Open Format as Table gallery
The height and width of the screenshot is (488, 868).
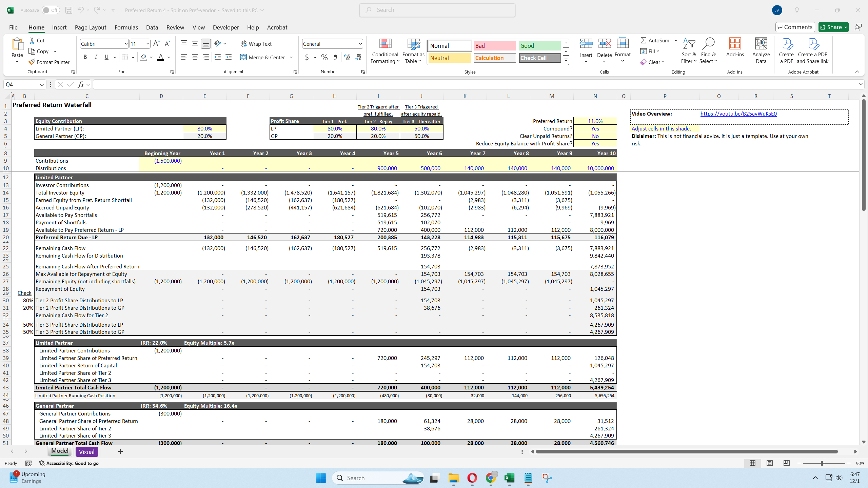413,50
